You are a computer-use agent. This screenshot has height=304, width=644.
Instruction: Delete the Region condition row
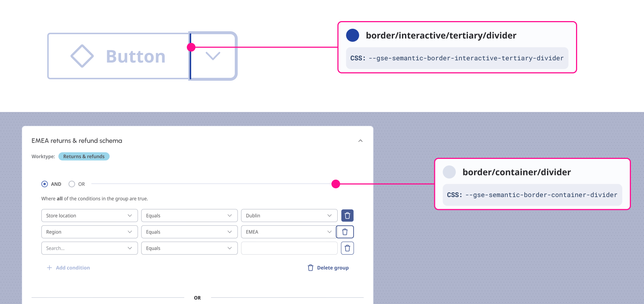tap(345, 232)
